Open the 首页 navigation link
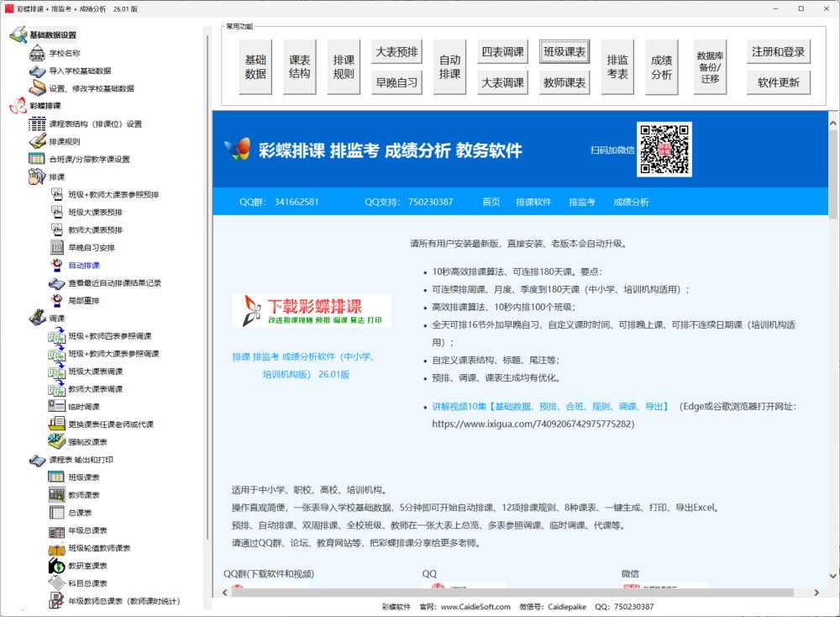 pos(491,202)
